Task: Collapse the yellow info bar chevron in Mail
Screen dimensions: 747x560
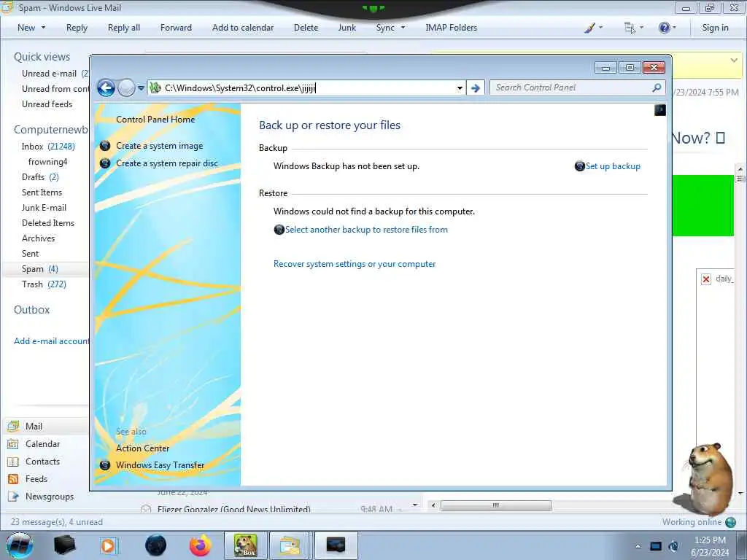Action: coord(734,61)
